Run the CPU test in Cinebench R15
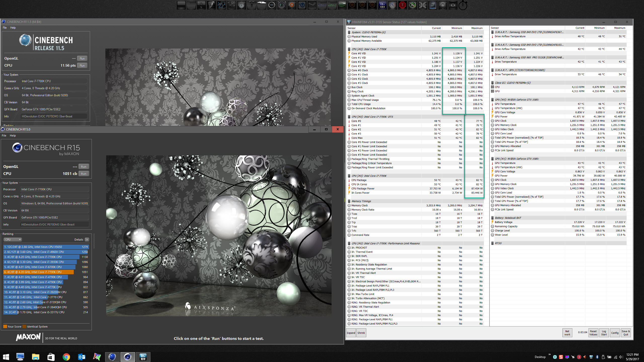 click(x=84, y=174)
